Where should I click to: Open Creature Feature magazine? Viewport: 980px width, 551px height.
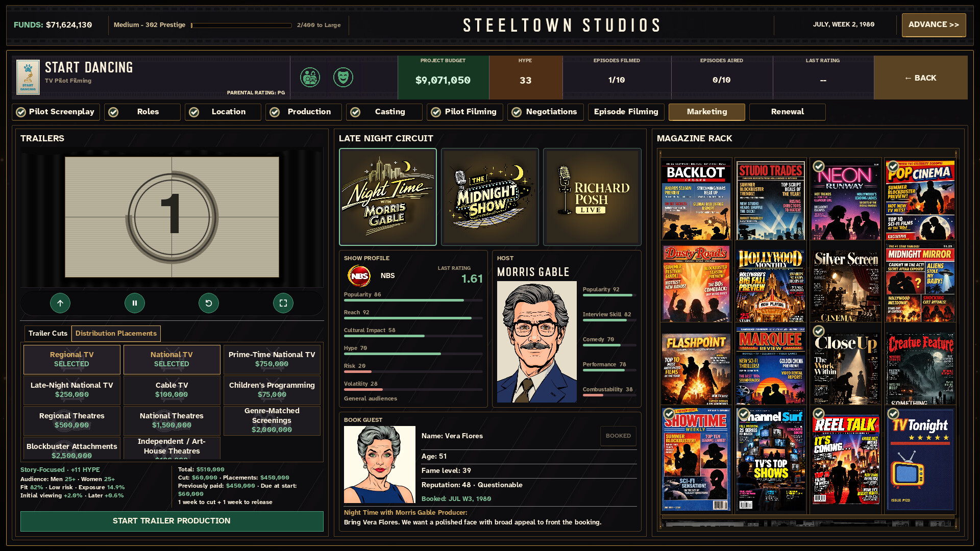[920, 366]
